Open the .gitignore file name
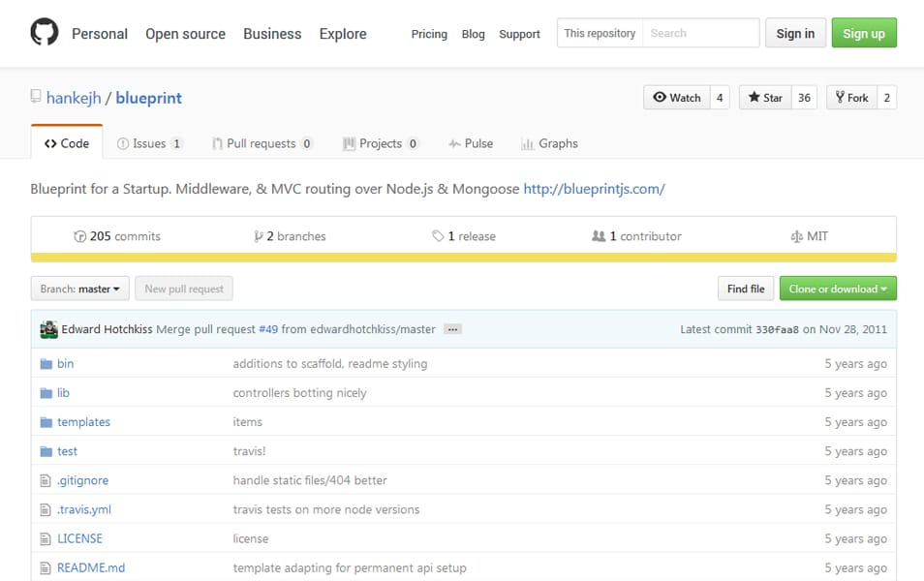This screenshot has height=581, width=924. [82, 480]
